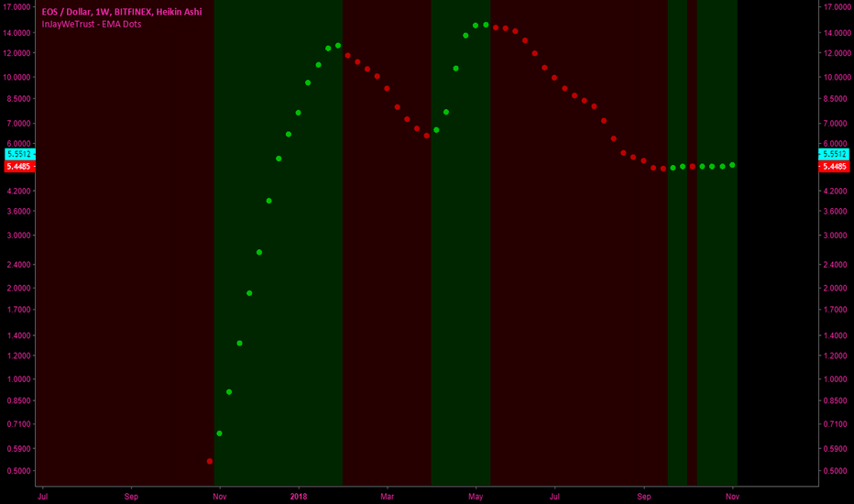Click the May label on the time axis
This screenshot has height=504, width=854.
tap(476, 497)
